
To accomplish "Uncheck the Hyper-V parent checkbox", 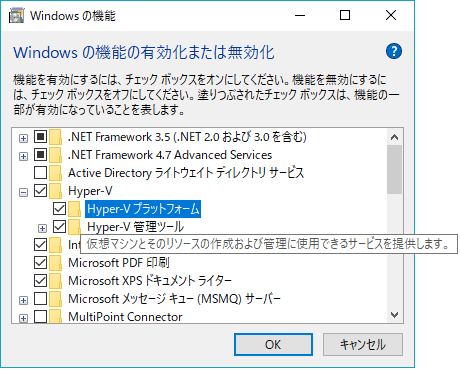I will click(41, 191).
